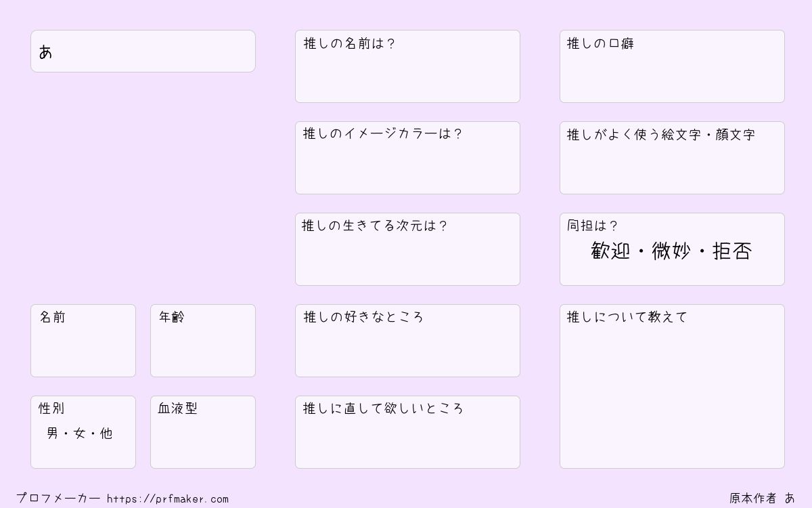
Task: Click the 推しに直して欲しいところ field
Action: coord(407,432)
